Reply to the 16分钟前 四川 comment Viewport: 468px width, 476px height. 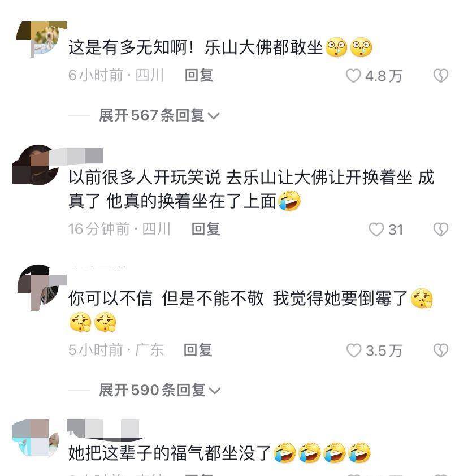point(206,229)
